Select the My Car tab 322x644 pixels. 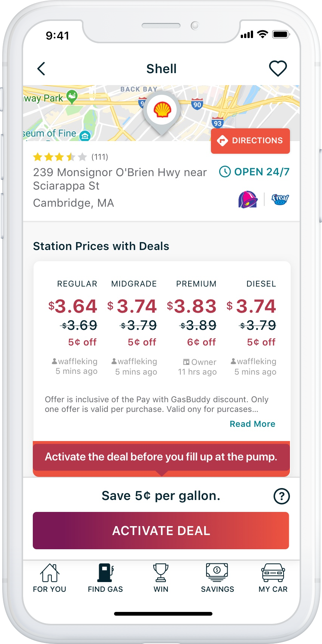point(273,578)
